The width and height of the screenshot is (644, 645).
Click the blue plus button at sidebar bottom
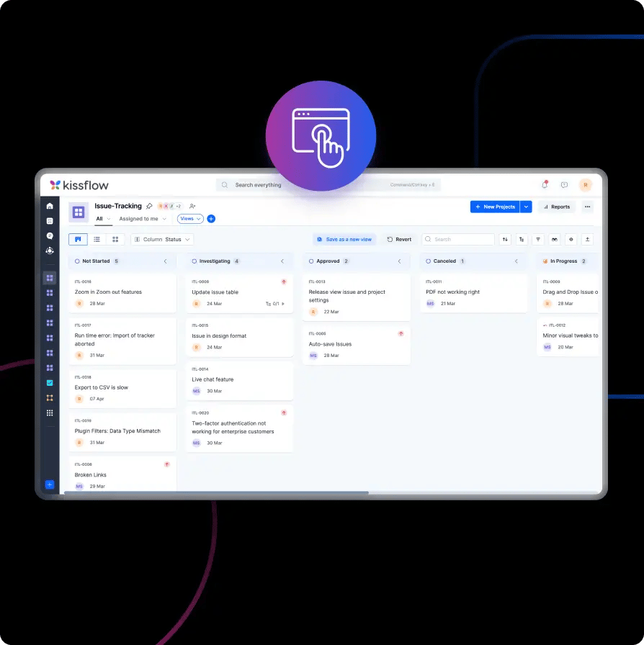click(x=50, y=484)
